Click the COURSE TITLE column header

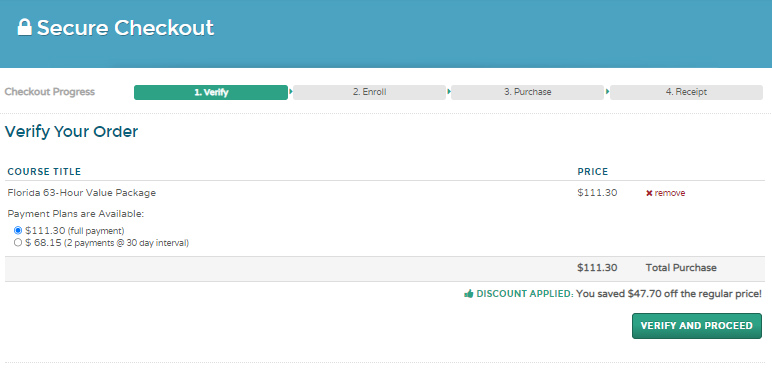tap(44, 172)
